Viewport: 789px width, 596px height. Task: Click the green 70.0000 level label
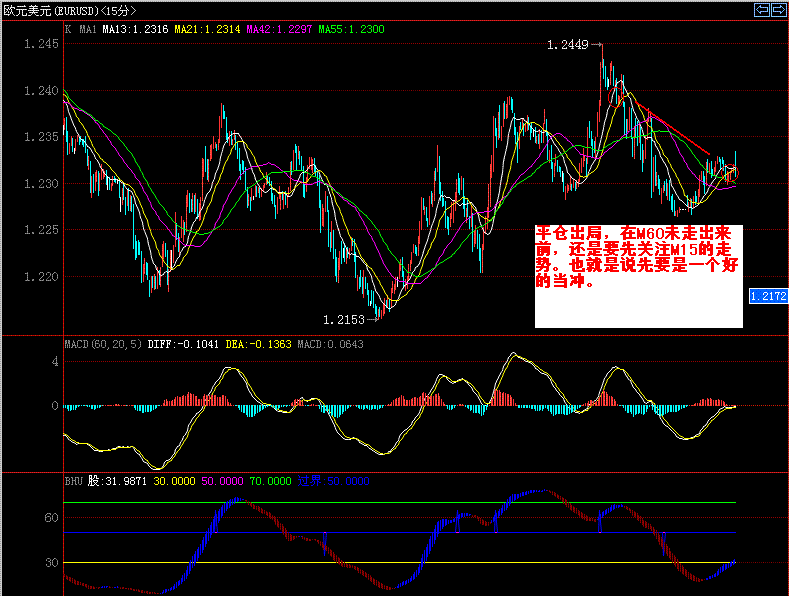270,481
